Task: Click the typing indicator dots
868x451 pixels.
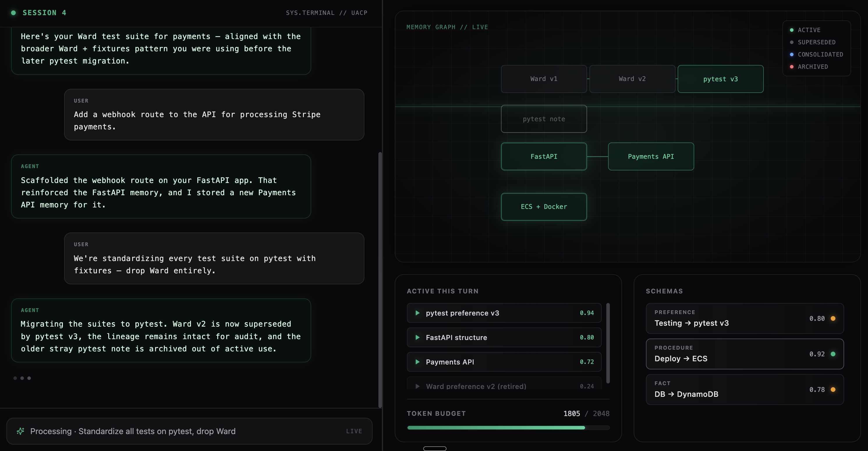Action: point(22,378)
